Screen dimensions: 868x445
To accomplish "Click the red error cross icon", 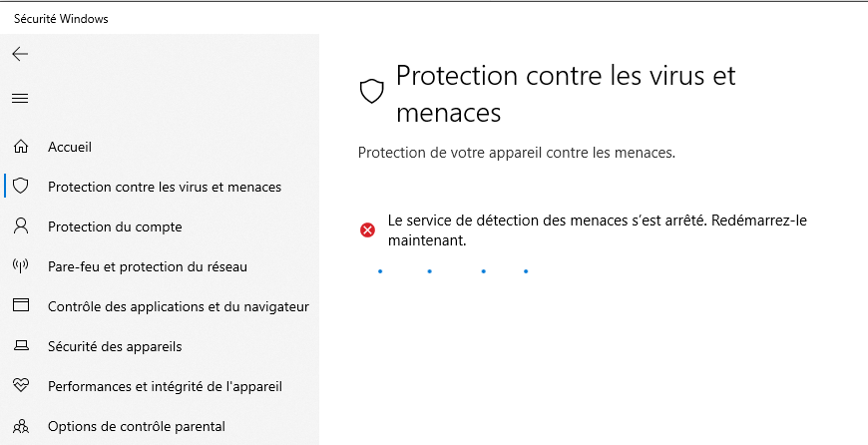I will pyautogui.click(x=367, y=229).
